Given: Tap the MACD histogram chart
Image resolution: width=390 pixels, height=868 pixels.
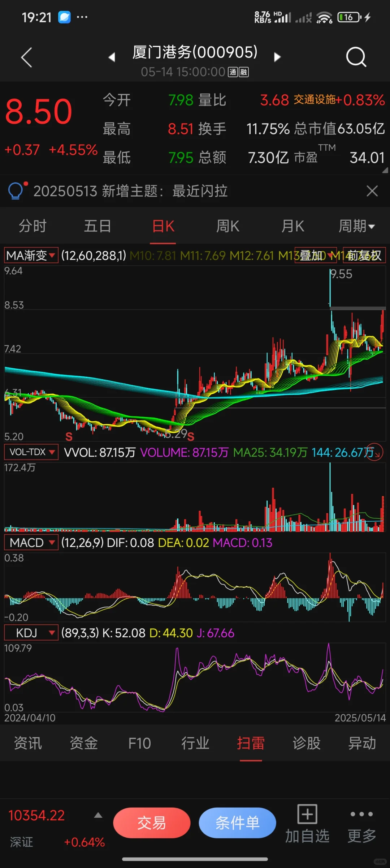Looking at the screenshot, I should tap(195, 587).
